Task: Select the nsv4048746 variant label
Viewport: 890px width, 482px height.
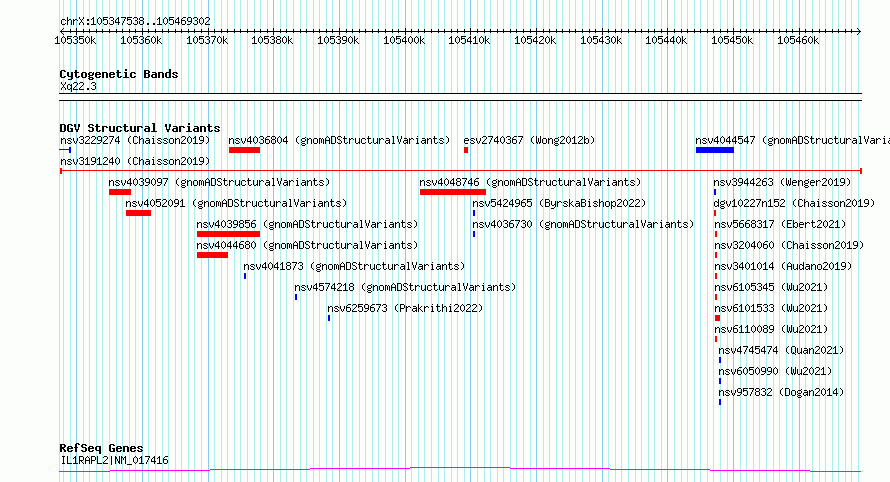Action: [530, 182]
